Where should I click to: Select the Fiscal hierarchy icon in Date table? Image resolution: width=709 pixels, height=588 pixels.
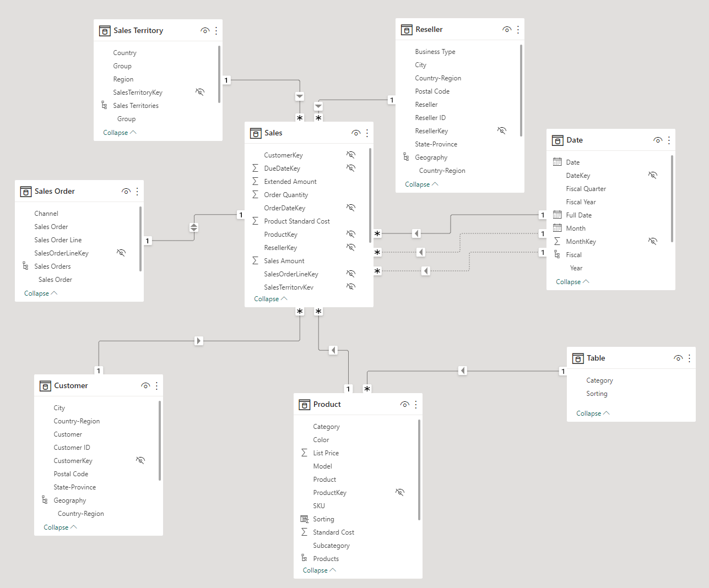[557, 254]
